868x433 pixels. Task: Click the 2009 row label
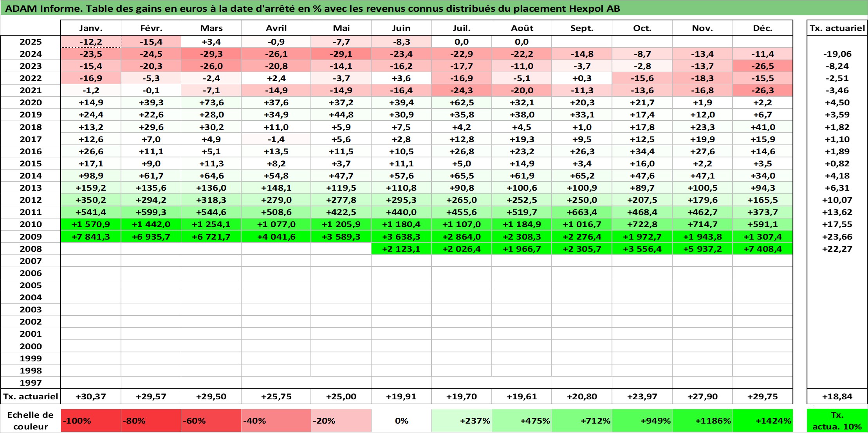point(31,236)
